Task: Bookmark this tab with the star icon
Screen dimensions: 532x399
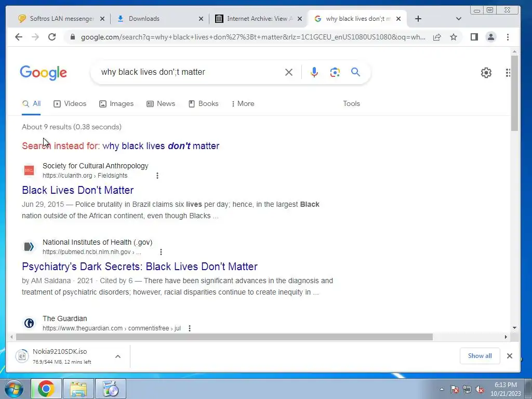Action: (x=454, y=37)
